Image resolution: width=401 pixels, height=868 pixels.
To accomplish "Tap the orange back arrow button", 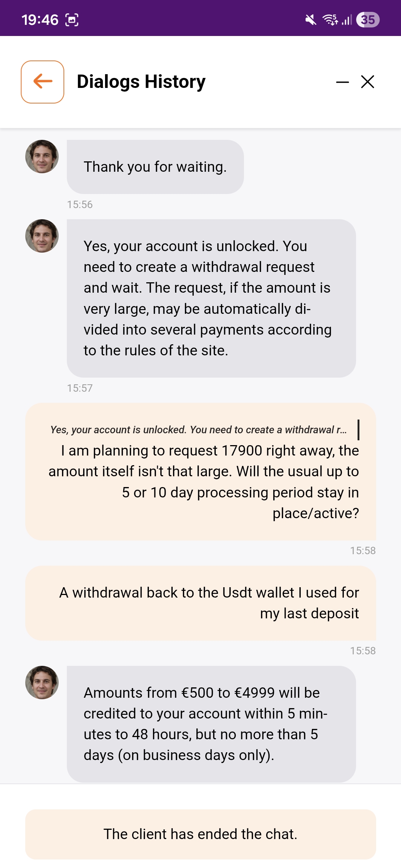I will [x=42, y=82].
